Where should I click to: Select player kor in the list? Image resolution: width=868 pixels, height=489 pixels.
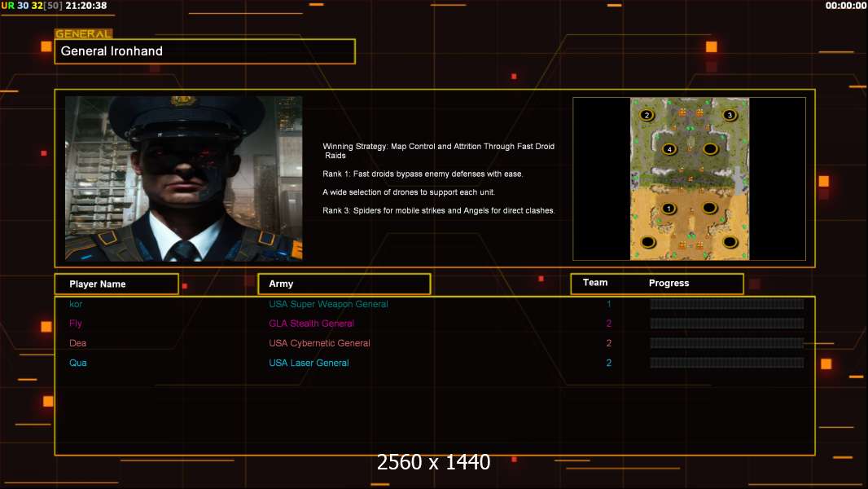pos(76,304)
